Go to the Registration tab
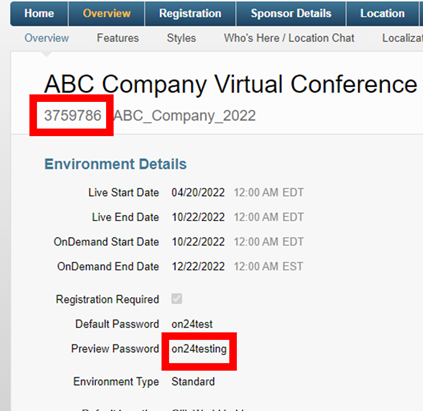Screen dimensions: 423x411 point(190,13)
